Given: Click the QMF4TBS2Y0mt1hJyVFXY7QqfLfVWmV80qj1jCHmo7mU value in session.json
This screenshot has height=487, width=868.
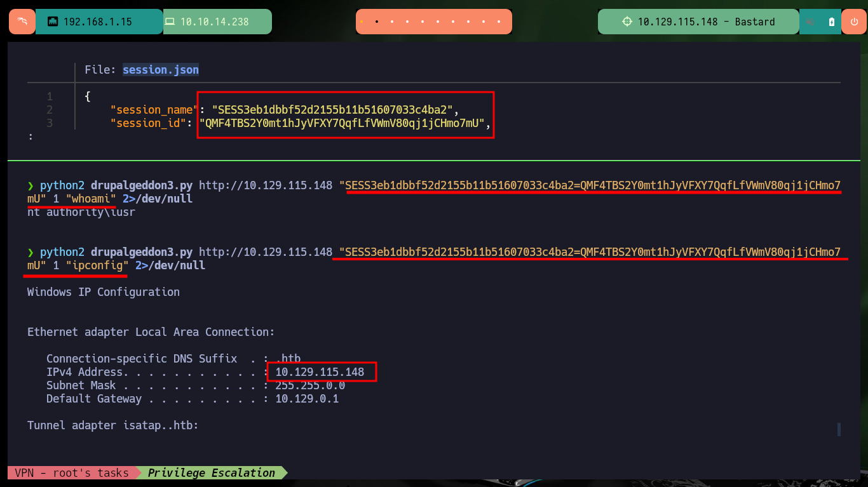Looking at the screenshot, I should (341, 123).
